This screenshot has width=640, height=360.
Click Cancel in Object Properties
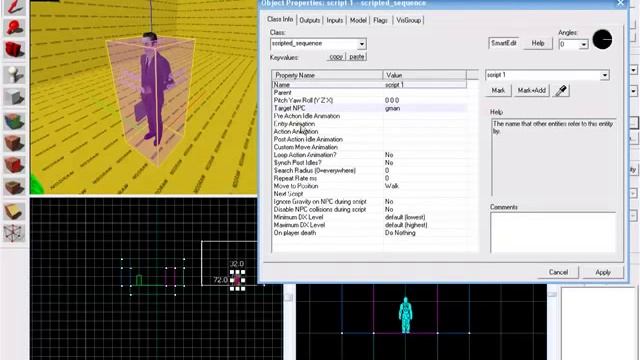558,272
